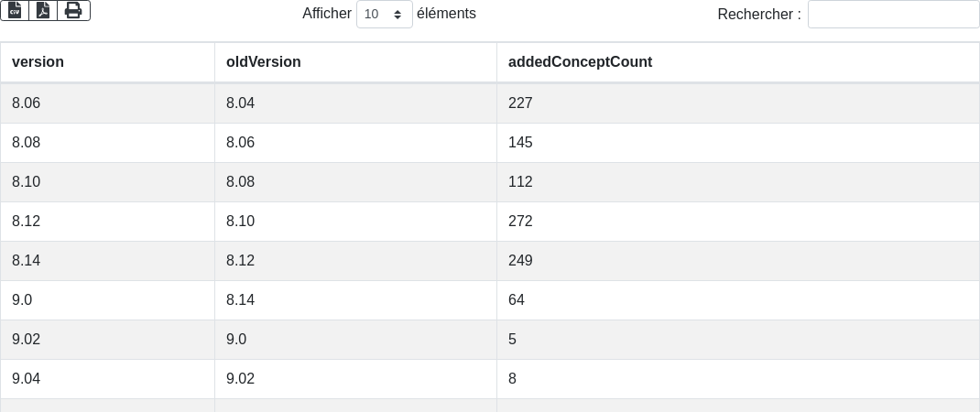Select the addedConceptCount 249 cell
The width and height of the screenshot is (980, 412).
tap(520, 261)
